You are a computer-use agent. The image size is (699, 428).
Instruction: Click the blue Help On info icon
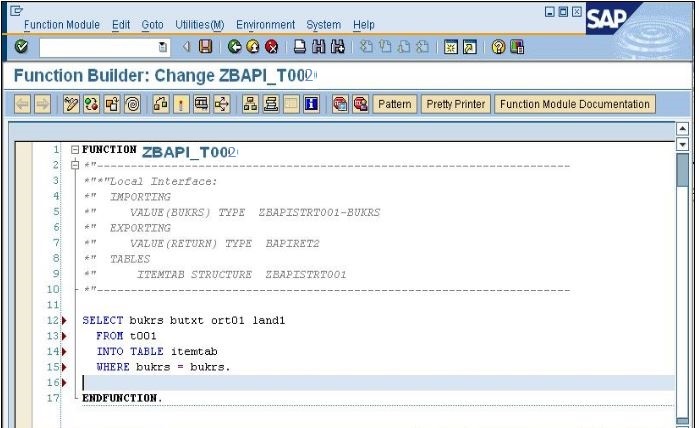(x=311, y=104)
